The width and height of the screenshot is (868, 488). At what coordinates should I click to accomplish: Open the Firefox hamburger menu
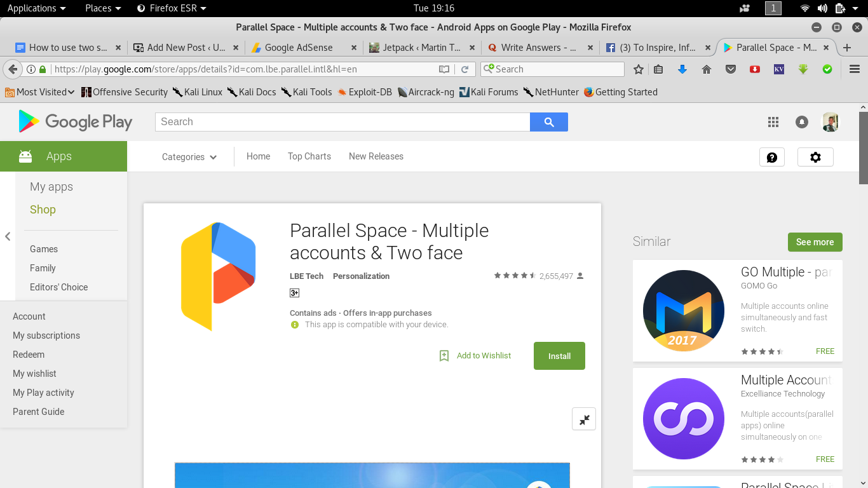coord(855,69)
